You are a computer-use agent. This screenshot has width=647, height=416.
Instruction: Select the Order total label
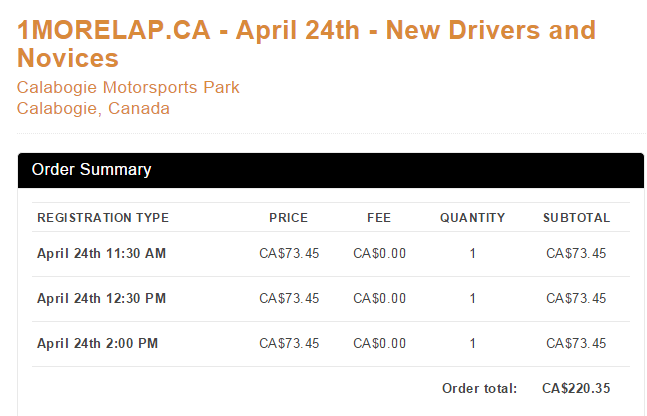coord(479,388)
